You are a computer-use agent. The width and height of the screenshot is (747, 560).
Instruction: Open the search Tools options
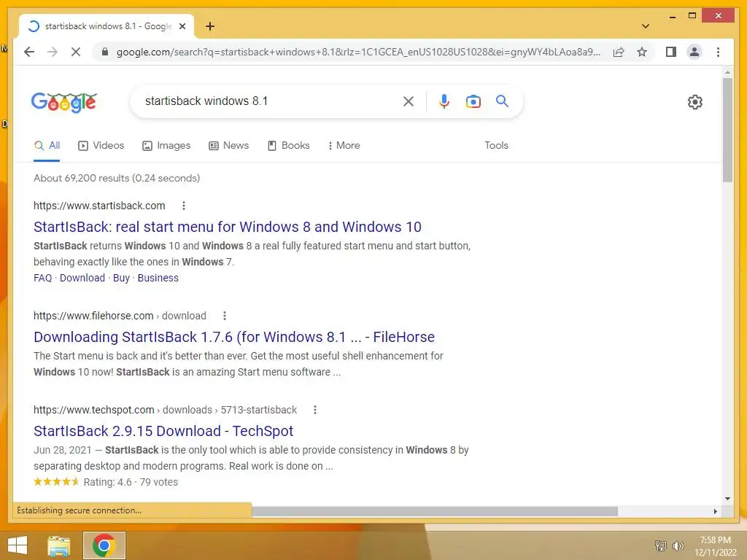496,146
